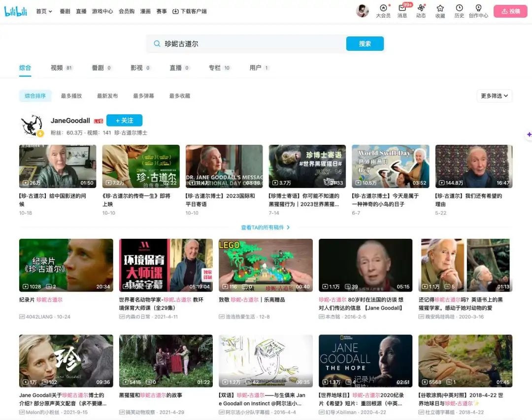The image size is (532, 420).
Task: Open the 给中国影迷的问候 video thumbnail
Action: coord(58,166)
